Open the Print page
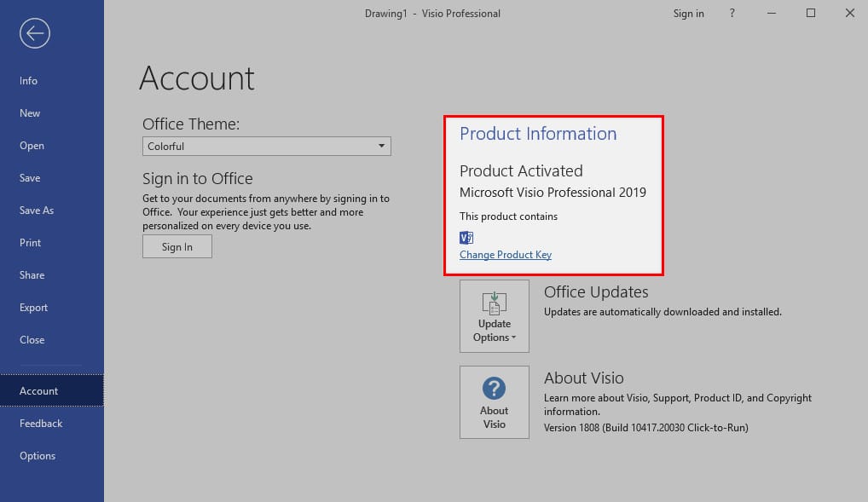Image resolution: width=868 pixels, height=502 pixels. tap(31, 243)
